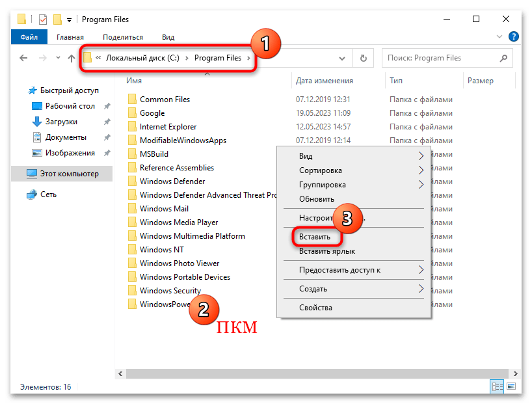Sort by the Тип column header
Viewport: 532px width, 404px height.
(x=396, y=81)
